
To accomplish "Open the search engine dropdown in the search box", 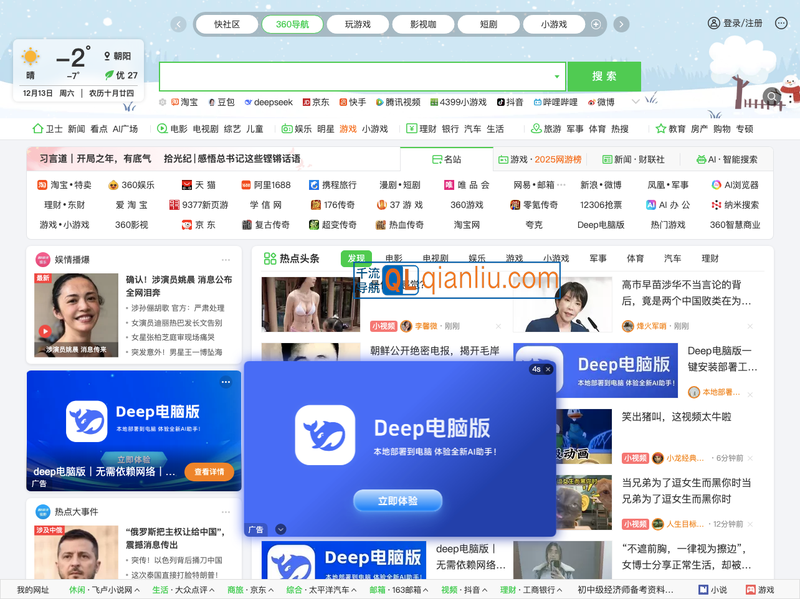I will coord(556,76).
